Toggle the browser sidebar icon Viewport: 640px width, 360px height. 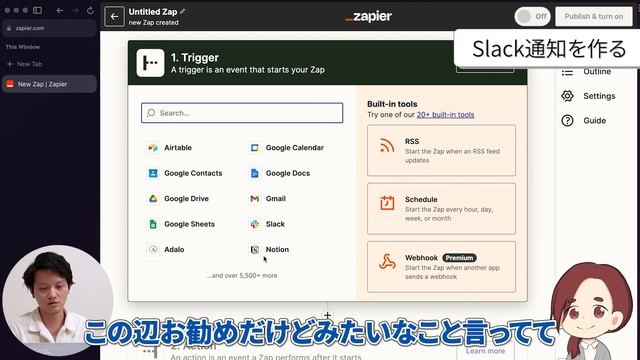(38, 11)
